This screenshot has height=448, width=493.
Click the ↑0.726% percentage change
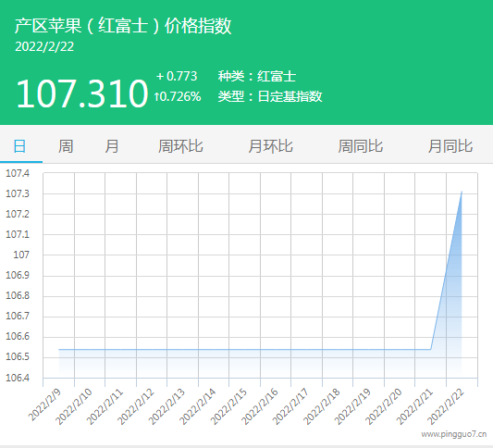178,96
